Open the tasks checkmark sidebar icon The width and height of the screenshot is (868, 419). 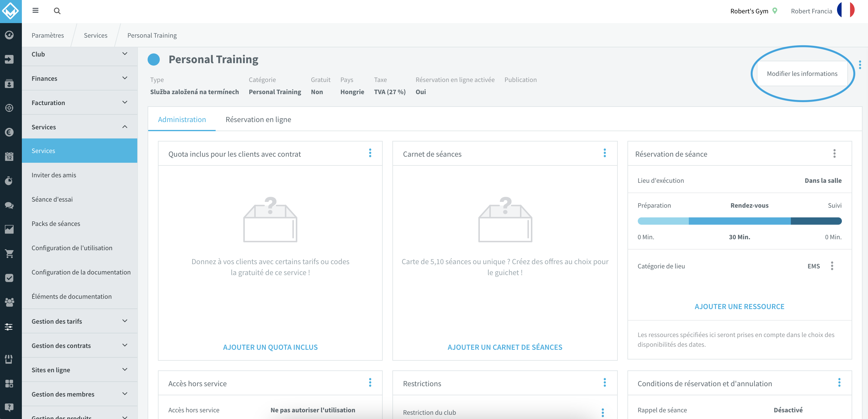(x=9, y=278)
